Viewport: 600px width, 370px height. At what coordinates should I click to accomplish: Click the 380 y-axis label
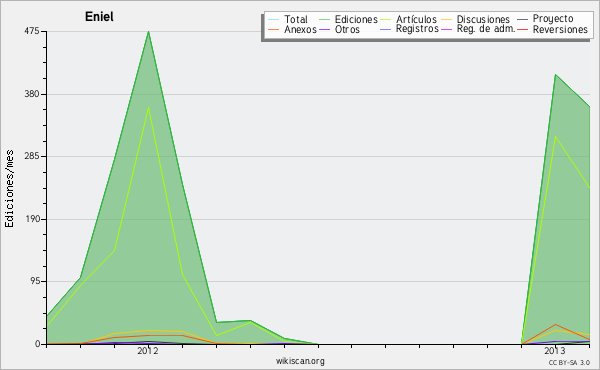[x=32, y=94]
